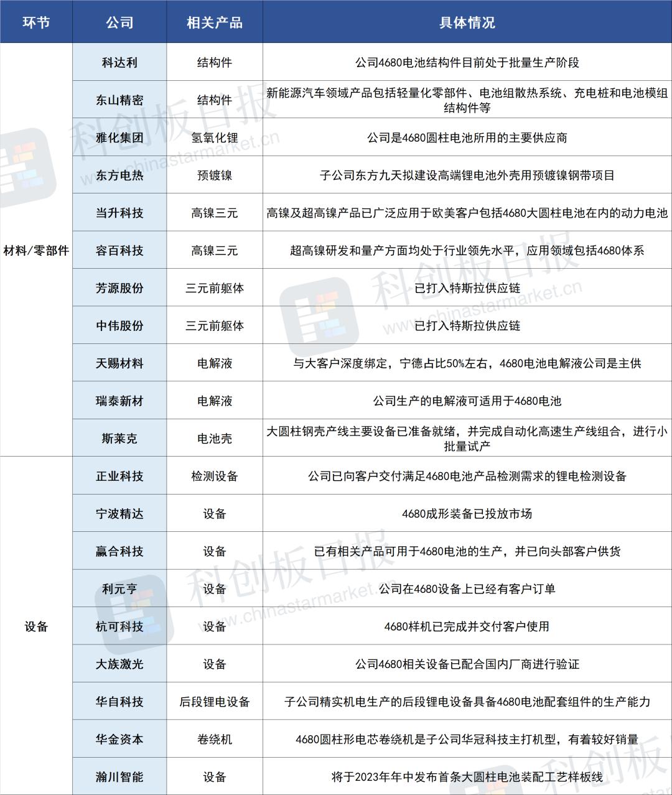Click the 环节 column header

pos(36,22)
